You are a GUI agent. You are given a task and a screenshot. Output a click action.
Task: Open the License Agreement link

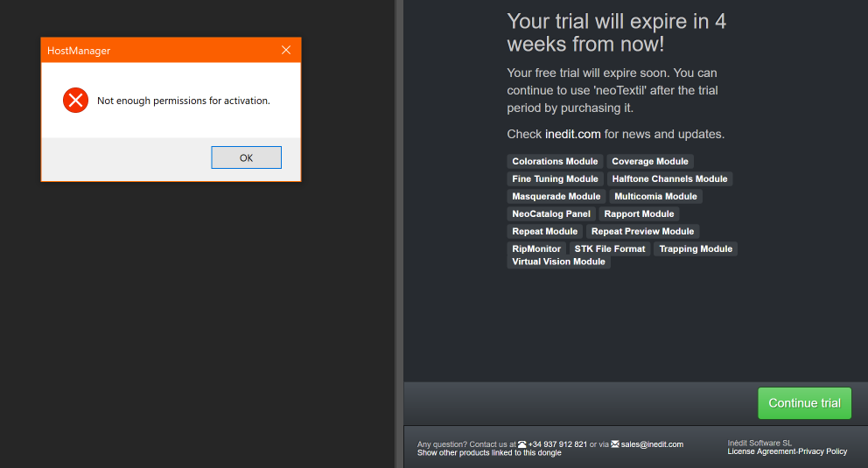pos(761,451)
